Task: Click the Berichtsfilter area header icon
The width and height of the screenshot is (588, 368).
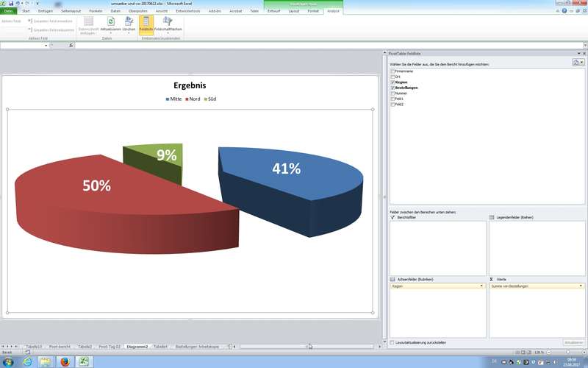Action: click(x=392, y=217)
